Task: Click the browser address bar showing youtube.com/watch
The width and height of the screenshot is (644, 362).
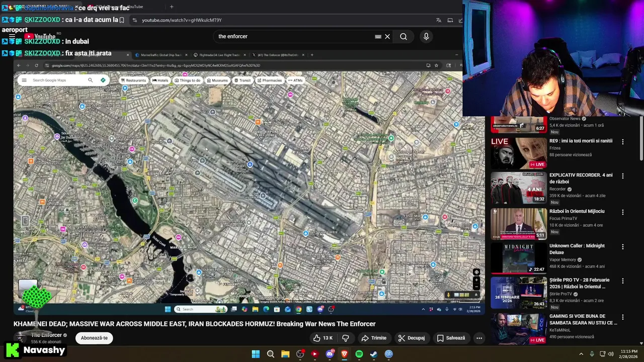Action: point(282,20)
